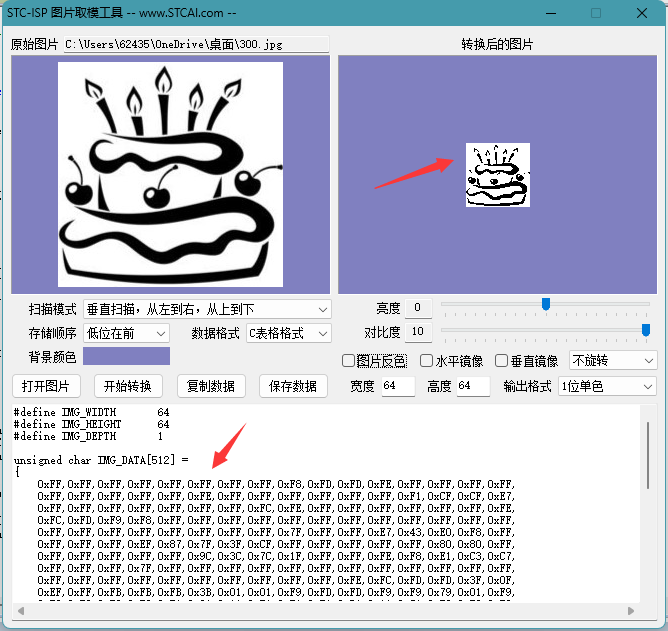Open the 不旋转 rotation dropdown
668x631 pixels.
coord(613,361)
